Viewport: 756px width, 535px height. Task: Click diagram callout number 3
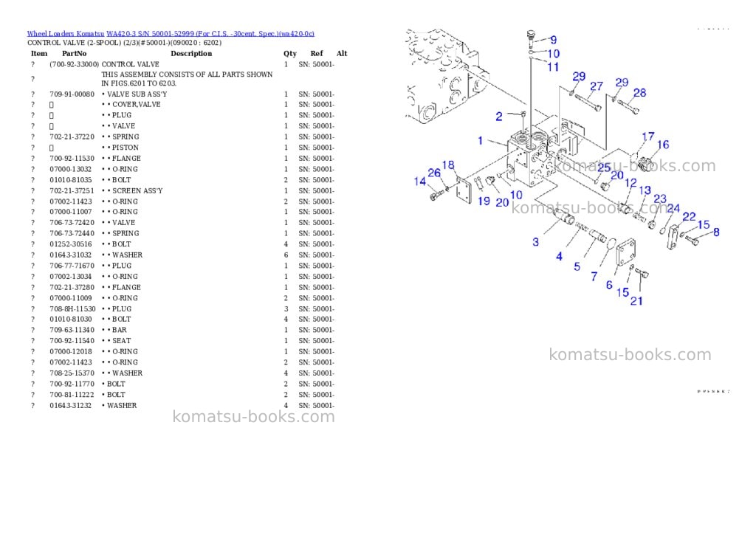click(536, 242)
